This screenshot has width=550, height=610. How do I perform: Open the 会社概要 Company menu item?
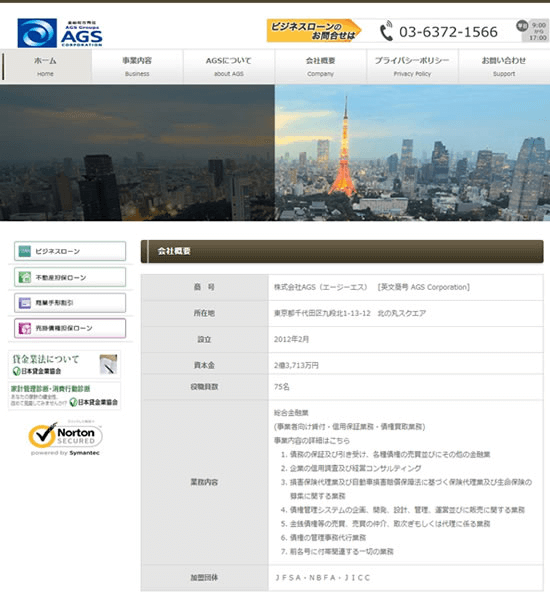coord(321,67)
